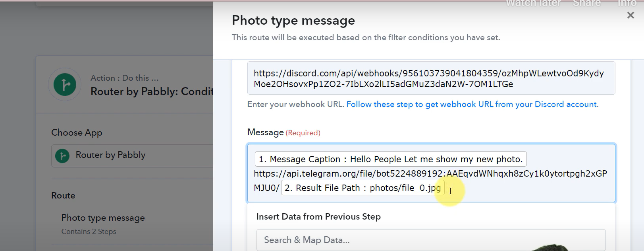
Task: Click the Route section label
Action: pyautogui.click(x=63, y=195)
